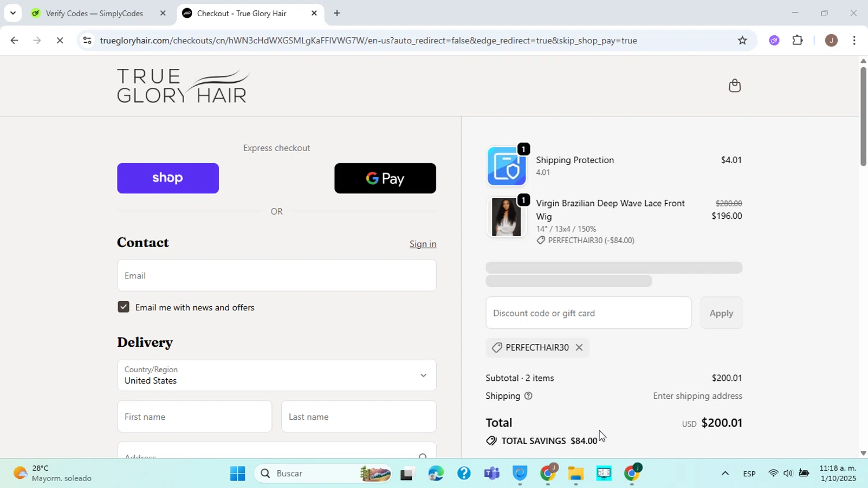868x488 pixels.
Task: Click the taskbar Buscar search box
Action: pyautogui.click(x=324, y=474)
